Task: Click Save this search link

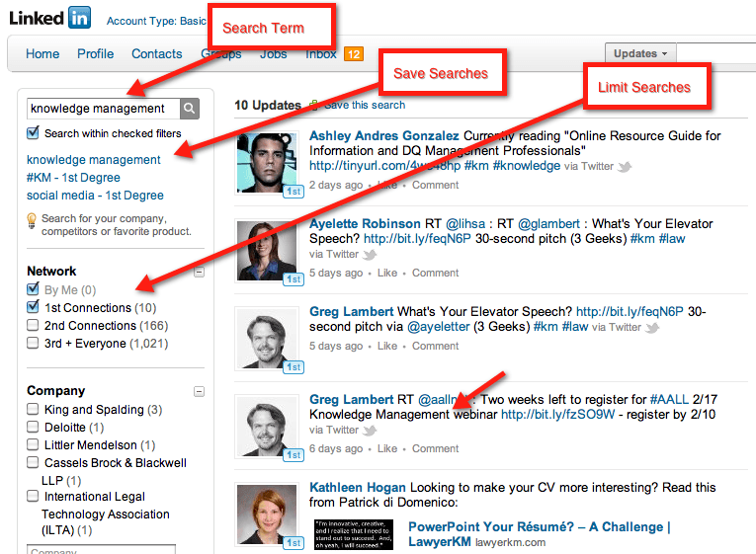Action: tap(365, 105)
